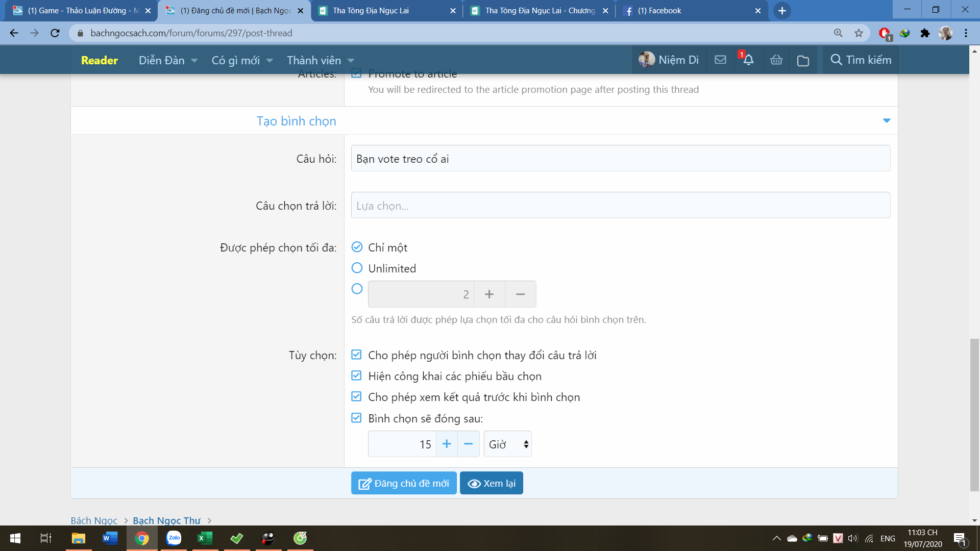Collapse the Tạo bình chọn section arrow
Viewport: 980px width, 551px height.
[x=887, y=121]
